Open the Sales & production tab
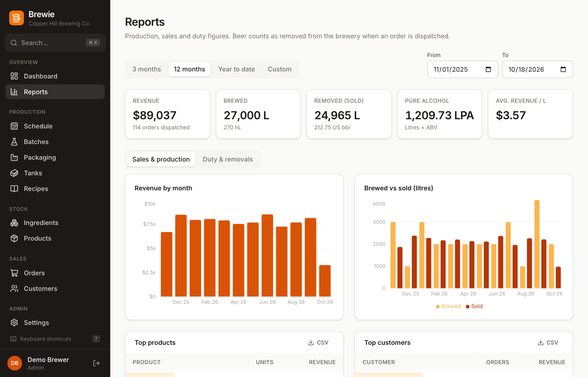The width and height of the screenshot is (588, 377). [161, 159]
